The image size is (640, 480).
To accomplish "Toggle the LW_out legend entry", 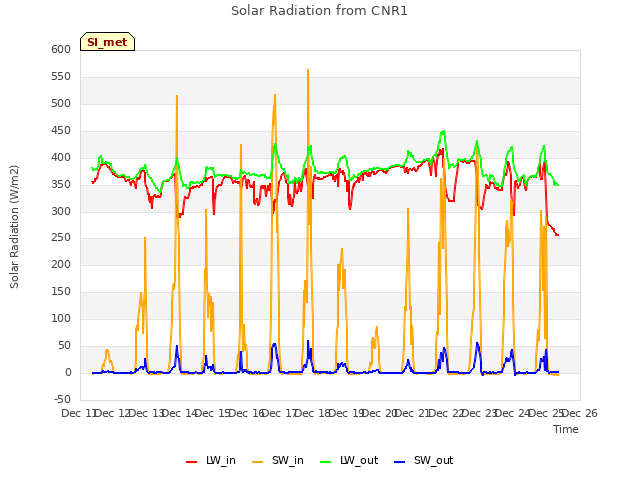I will tap(349, 460).
